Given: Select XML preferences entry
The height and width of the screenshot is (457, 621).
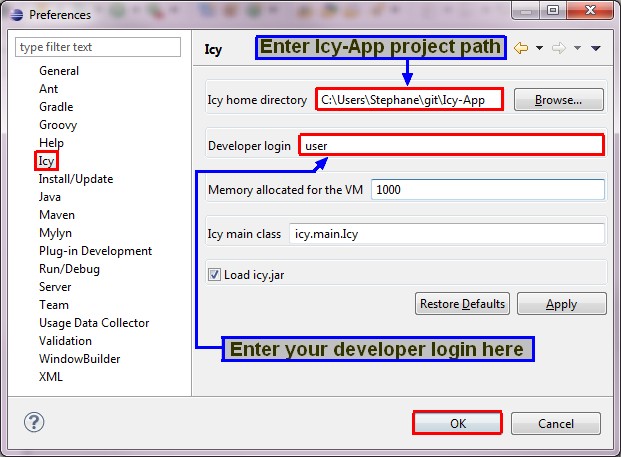Looking at the screenshot, I should point(51,377).
